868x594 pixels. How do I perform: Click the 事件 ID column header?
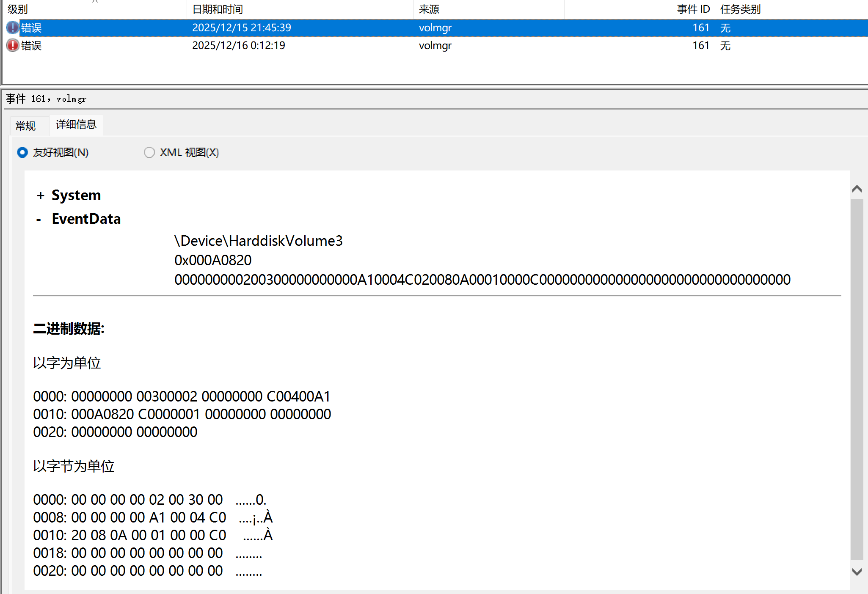coord(693,9)
